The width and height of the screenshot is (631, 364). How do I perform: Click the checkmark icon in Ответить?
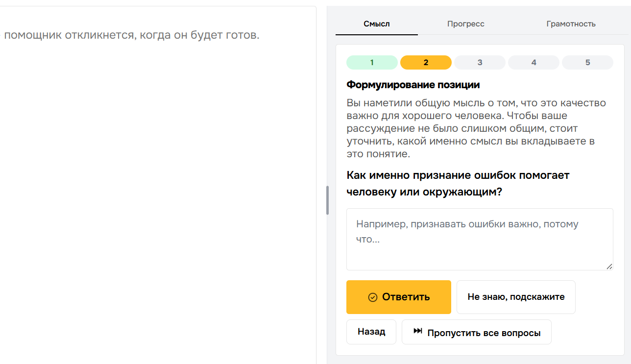373,297
